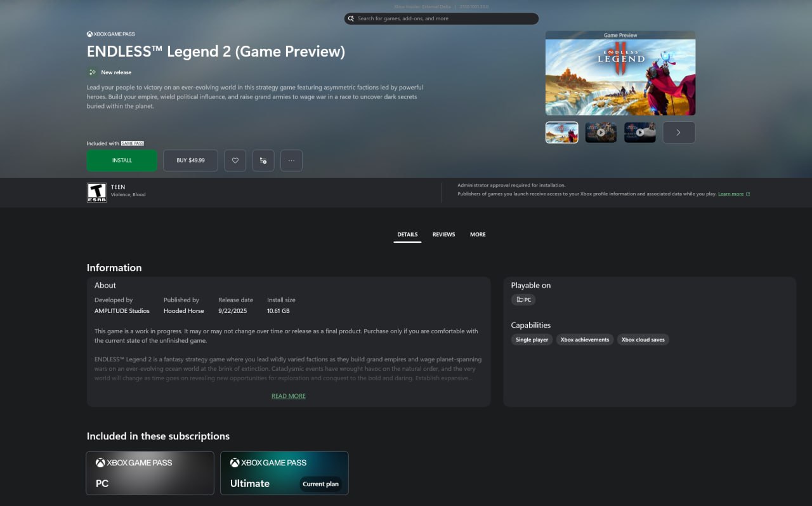Play the third trailer video thumbnail

coord(639,133)
